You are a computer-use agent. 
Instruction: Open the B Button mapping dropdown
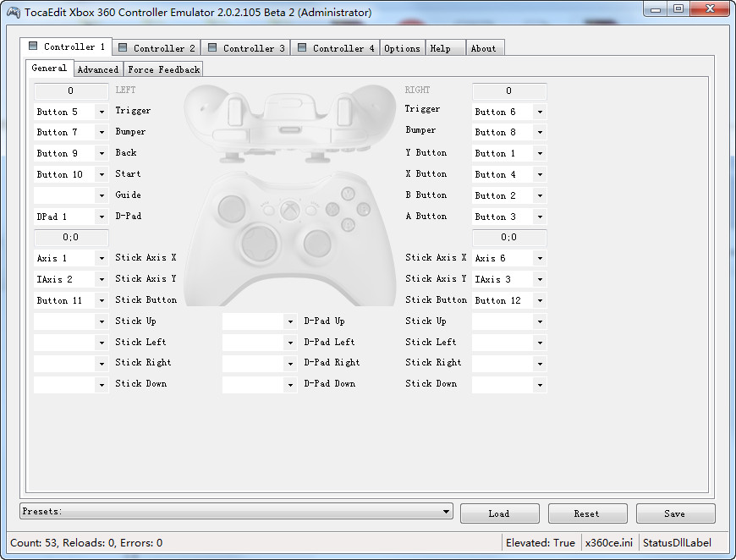coord(541,195)
